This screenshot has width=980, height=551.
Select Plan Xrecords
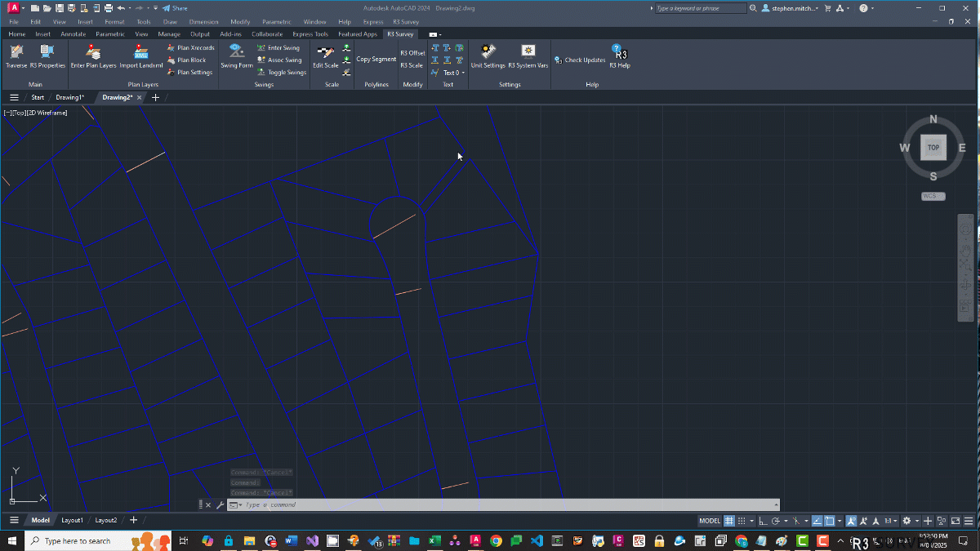pyautogui.click(x=190, y=47)
